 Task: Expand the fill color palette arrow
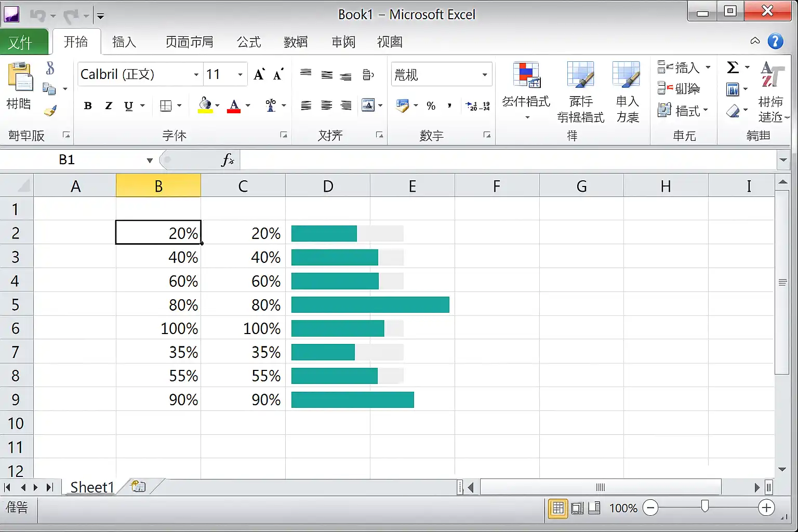[x=217, y=105]
